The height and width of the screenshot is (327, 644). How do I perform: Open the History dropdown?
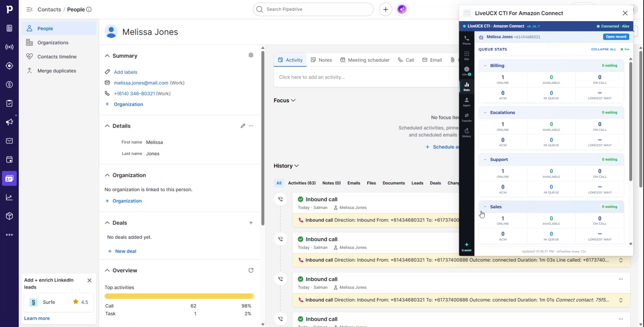pyautogui.click(x=286, y=166)
